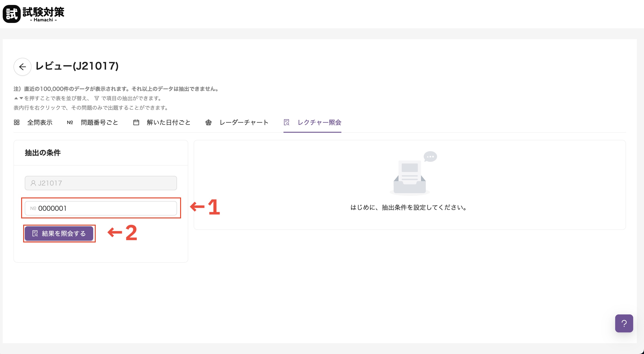Open the 問題番号ごと tab
This screenshot has height=354, width=644.
(99, 122)
